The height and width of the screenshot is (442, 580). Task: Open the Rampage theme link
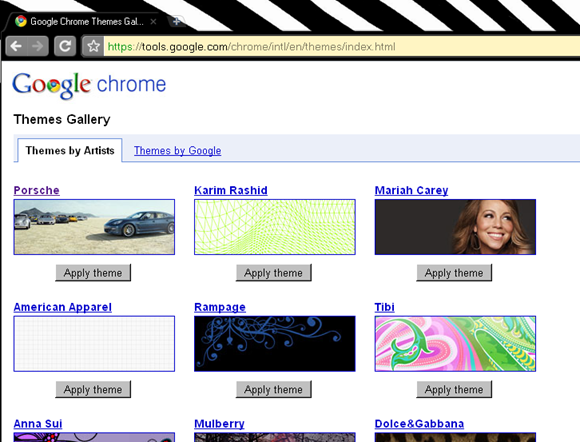[220, 307]
